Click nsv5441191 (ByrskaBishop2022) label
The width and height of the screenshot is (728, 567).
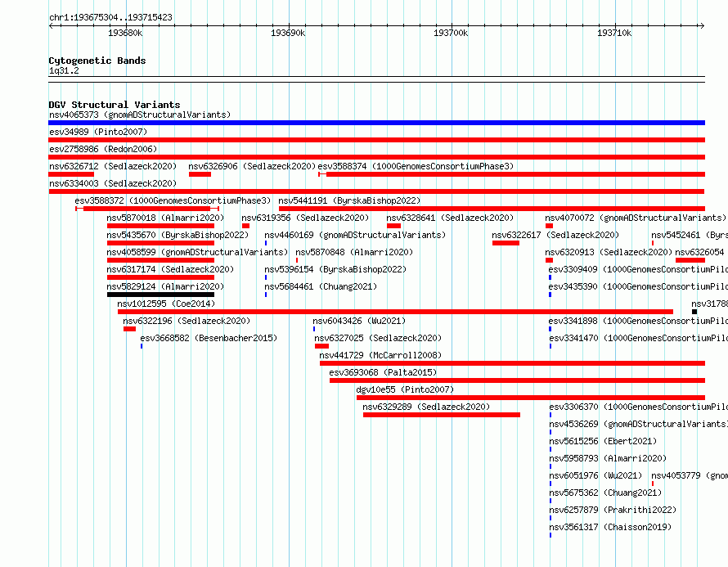349,200
